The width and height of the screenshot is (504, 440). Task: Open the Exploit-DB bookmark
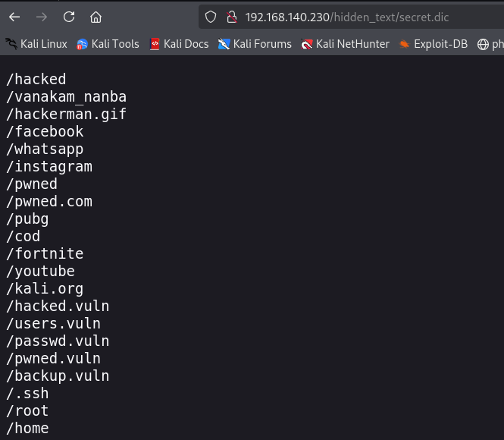434,44
